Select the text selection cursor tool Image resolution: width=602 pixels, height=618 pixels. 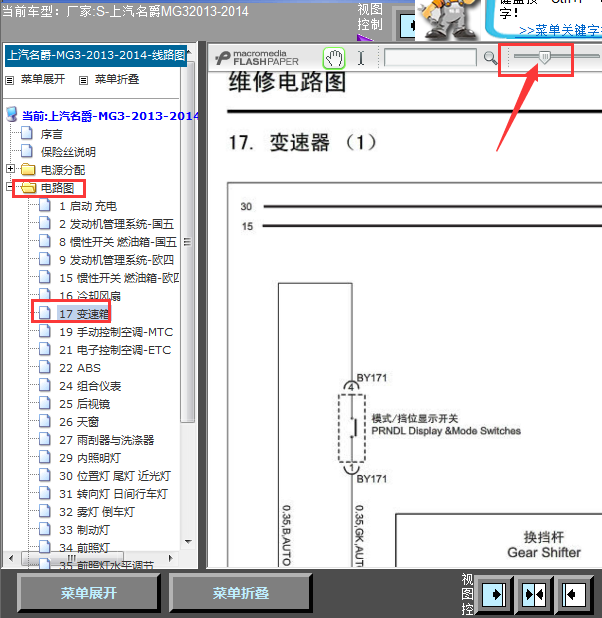click(361, 59)
